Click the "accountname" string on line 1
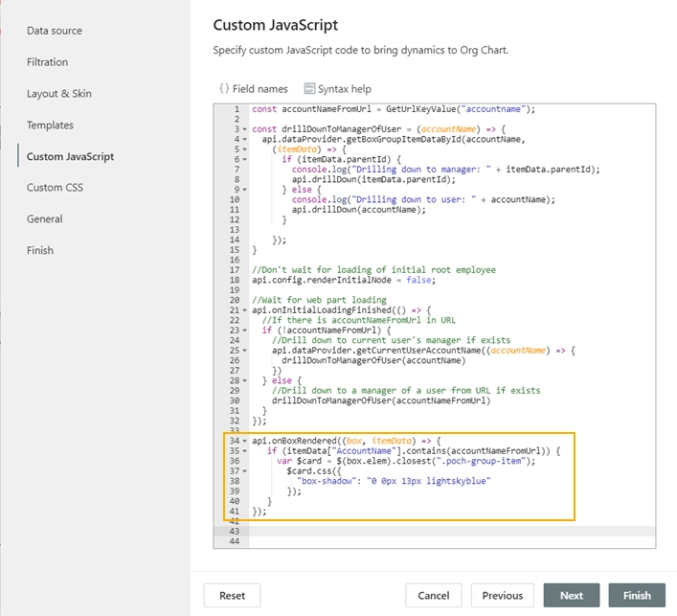Screen dimensions: 677x616 click(x=493, y=109)
